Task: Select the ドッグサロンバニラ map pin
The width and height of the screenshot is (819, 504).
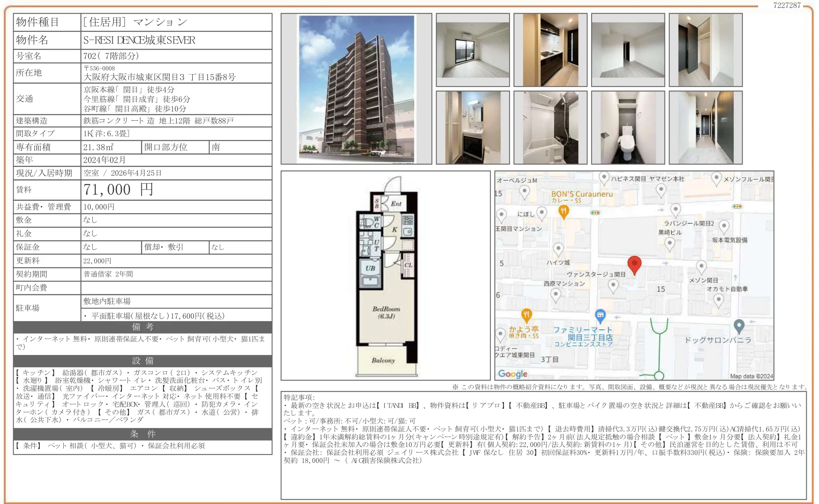Action: [x=739, y=325]
